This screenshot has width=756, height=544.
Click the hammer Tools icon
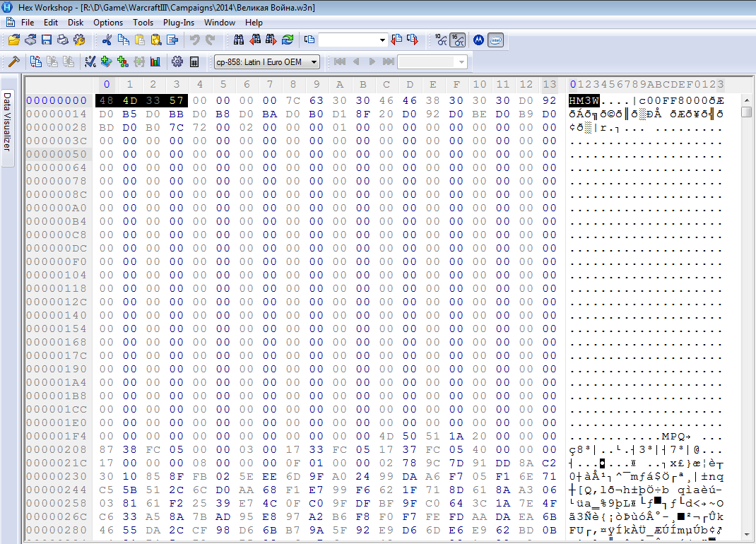click(14, 61)
